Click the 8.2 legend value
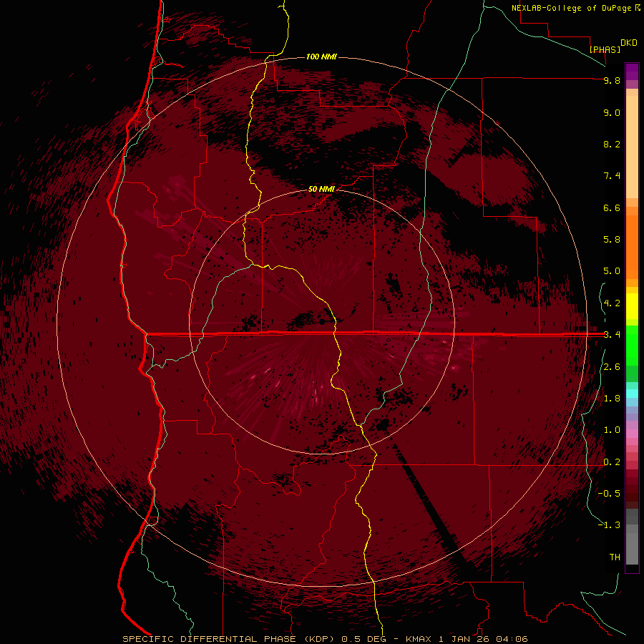Image resolution: width=644 pixels, height=644 pixels. tap(612, 144)
